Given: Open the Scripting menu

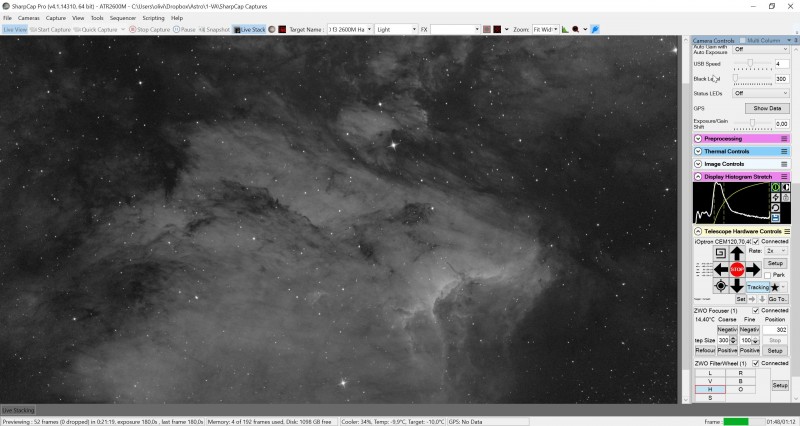Looking at the screenshot, I should (x=153, y=18).
